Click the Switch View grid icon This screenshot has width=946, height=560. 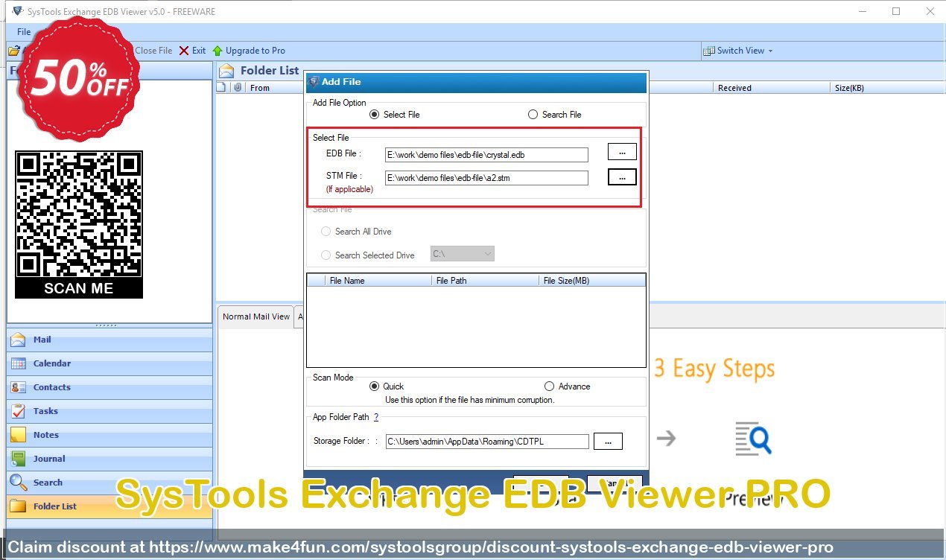click(709, 51)
